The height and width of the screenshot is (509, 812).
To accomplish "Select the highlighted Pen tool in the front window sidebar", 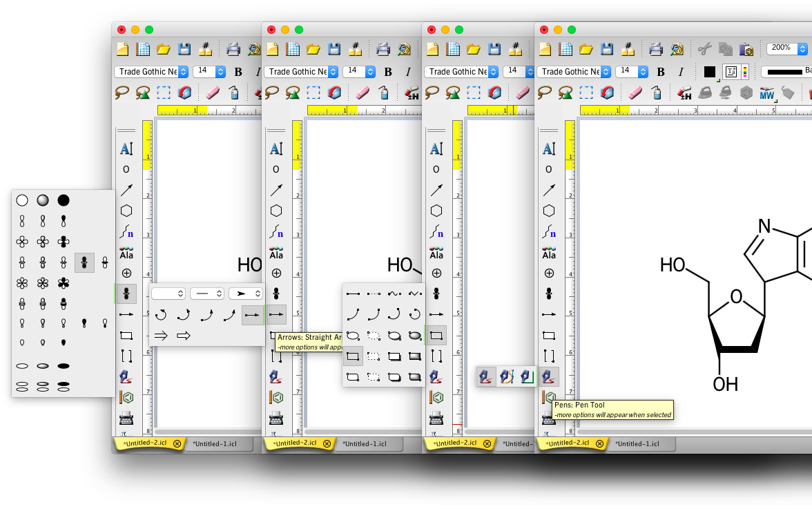I will tap(549, 376).
